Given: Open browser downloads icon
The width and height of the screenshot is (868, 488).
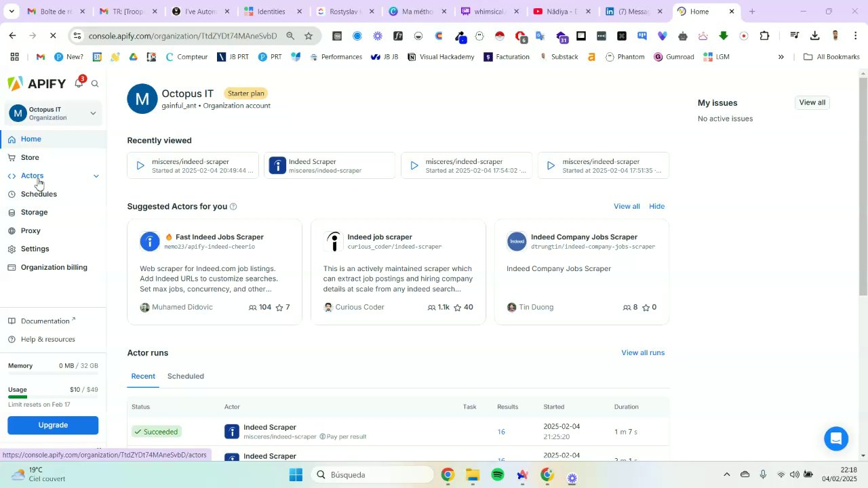Looking at the screenshot, I should click(814, 36).
